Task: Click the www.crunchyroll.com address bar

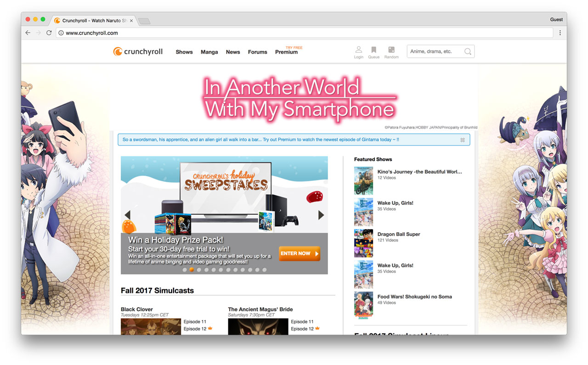Action: 305,33
